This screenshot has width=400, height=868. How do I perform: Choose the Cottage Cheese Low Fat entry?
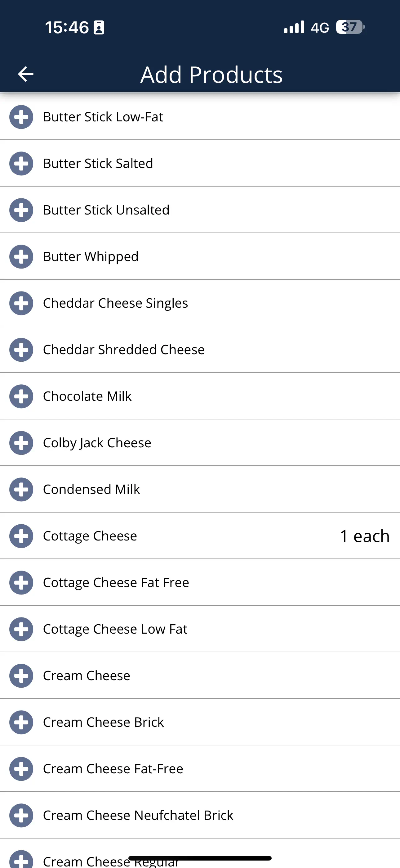pos(115,629)
